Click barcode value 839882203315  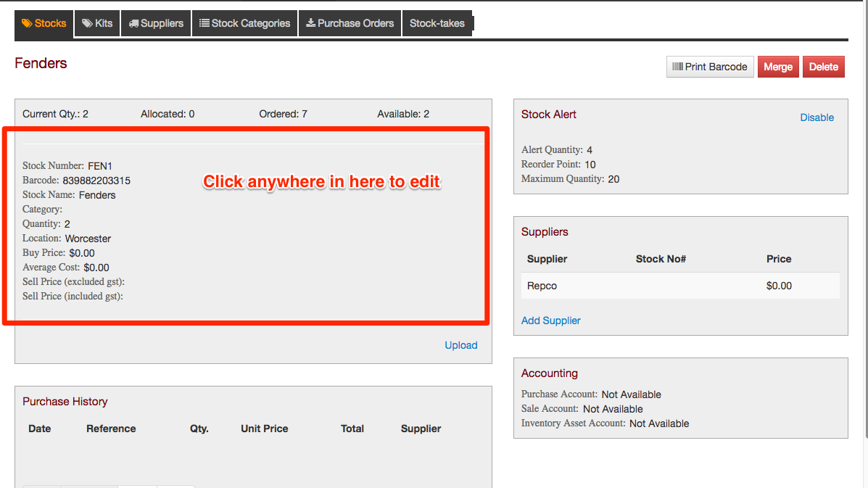click(x=96, y=181)
